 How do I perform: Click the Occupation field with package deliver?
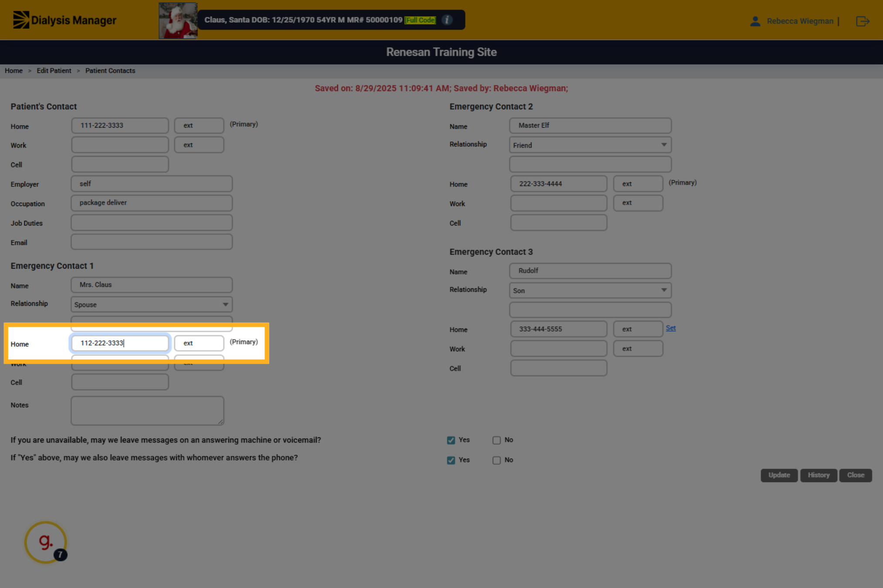152,203
